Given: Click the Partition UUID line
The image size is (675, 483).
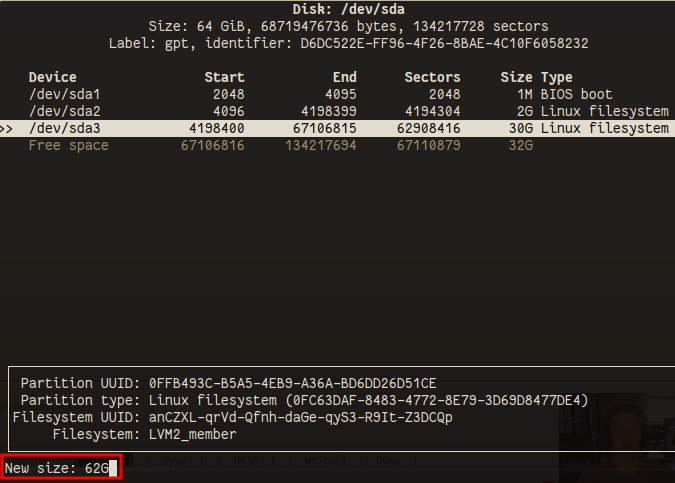Looking at the screenshot, I should click(228, 383).
